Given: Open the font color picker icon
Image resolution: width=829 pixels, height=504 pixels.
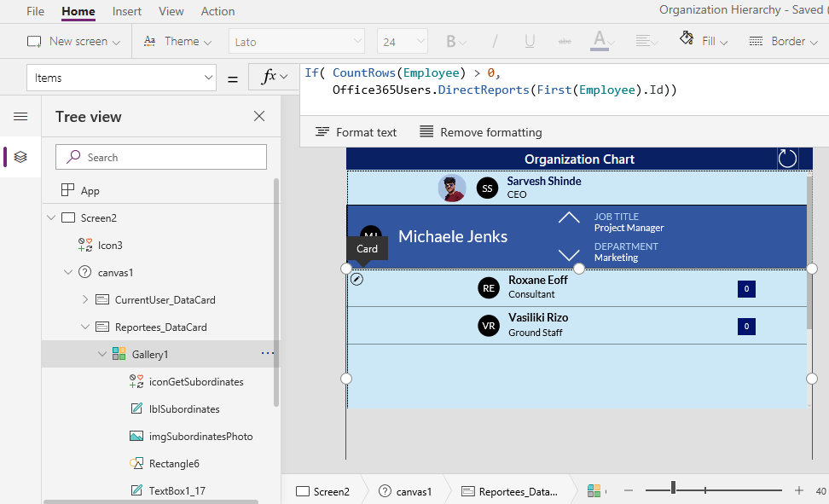Looking at the screenshot, I should pos(600,40).
